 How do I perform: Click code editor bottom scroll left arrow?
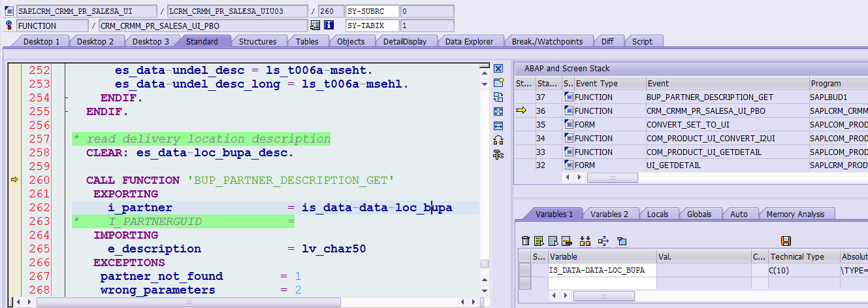tap(20, 302)
